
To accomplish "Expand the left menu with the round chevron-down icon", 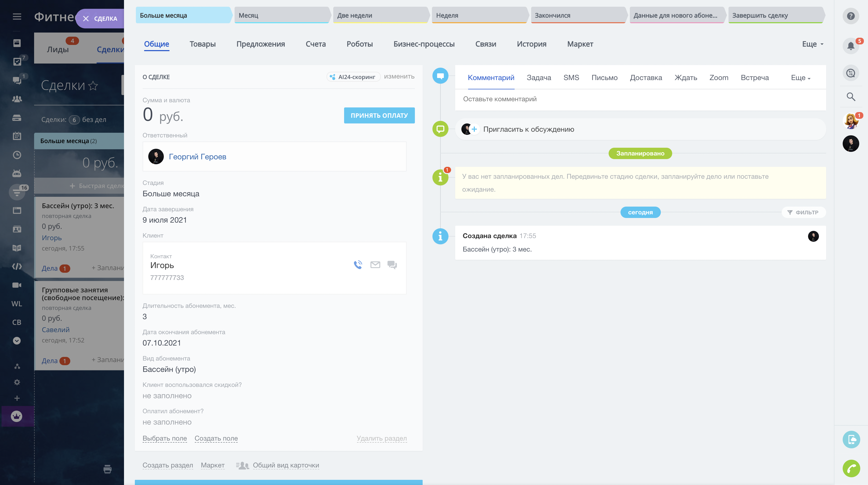I will pyautogui.click(x=17, y=341).
